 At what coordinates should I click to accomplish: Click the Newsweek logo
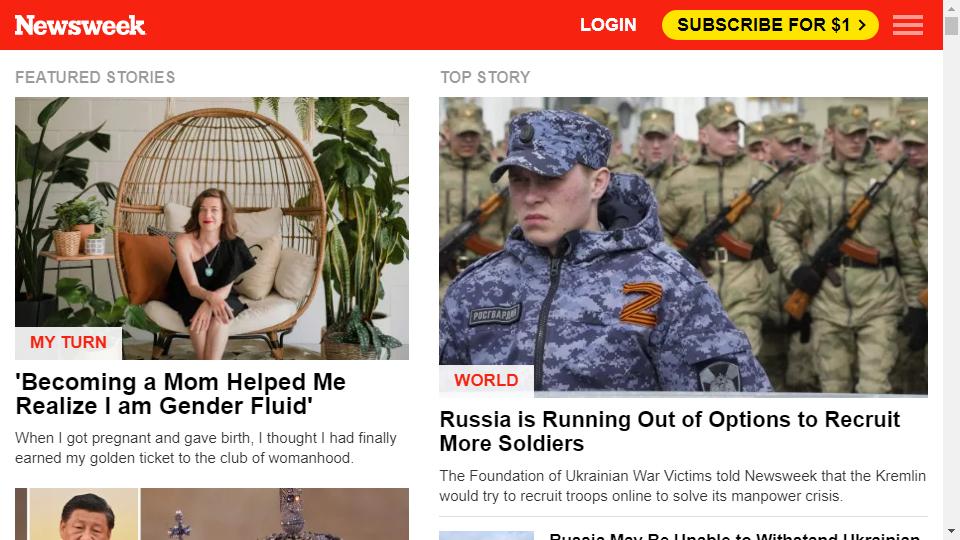(80, 25)
